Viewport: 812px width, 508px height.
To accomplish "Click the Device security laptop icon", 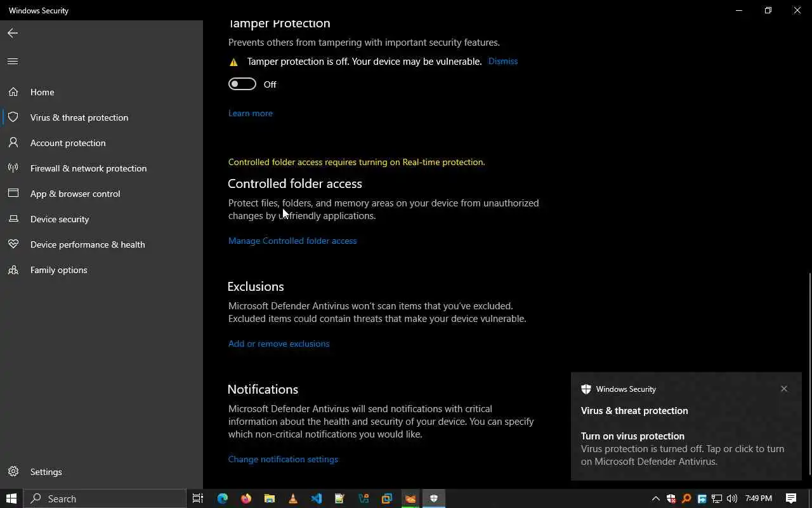I will (x=13, y=219).
